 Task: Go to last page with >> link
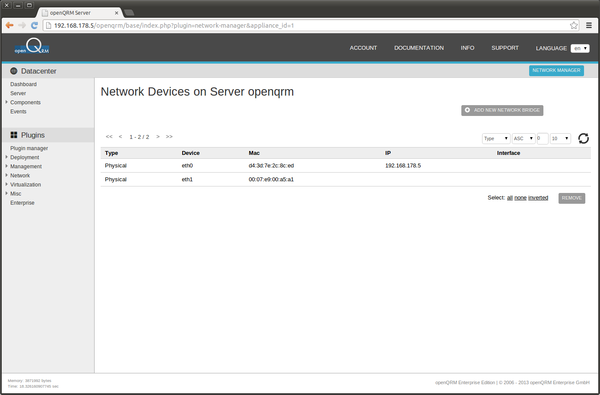pyautogui.click(x=169, y=137)
